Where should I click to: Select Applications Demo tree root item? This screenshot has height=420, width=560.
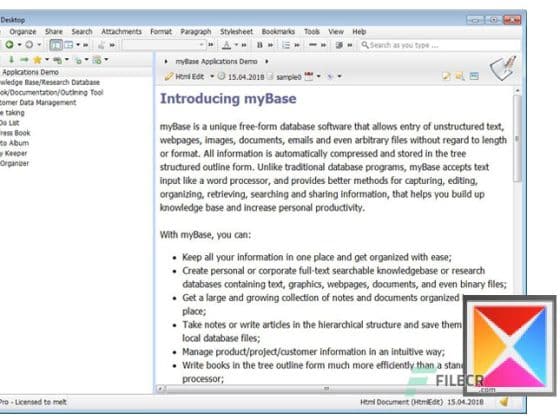(x=30, y=72)
